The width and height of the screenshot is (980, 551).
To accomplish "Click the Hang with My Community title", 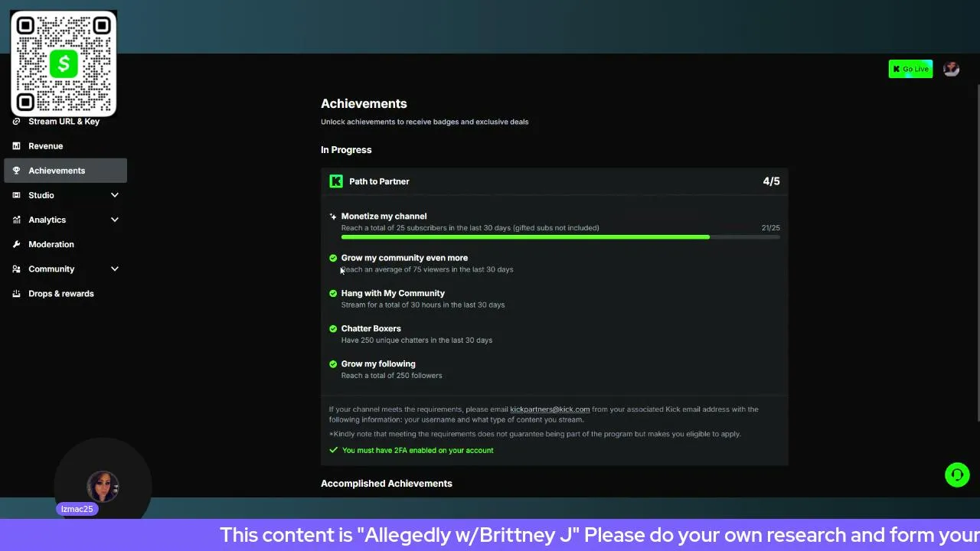I will click(393, 293).
